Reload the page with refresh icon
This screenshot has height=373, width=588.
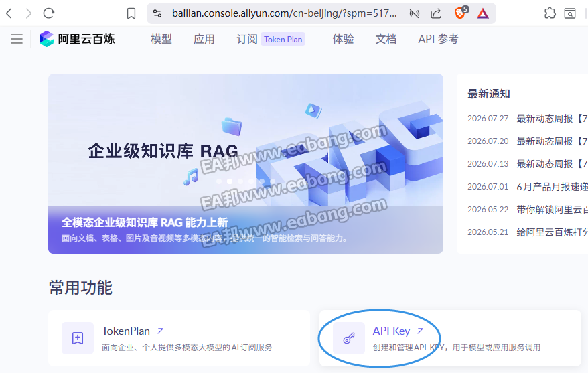point(49,13)
